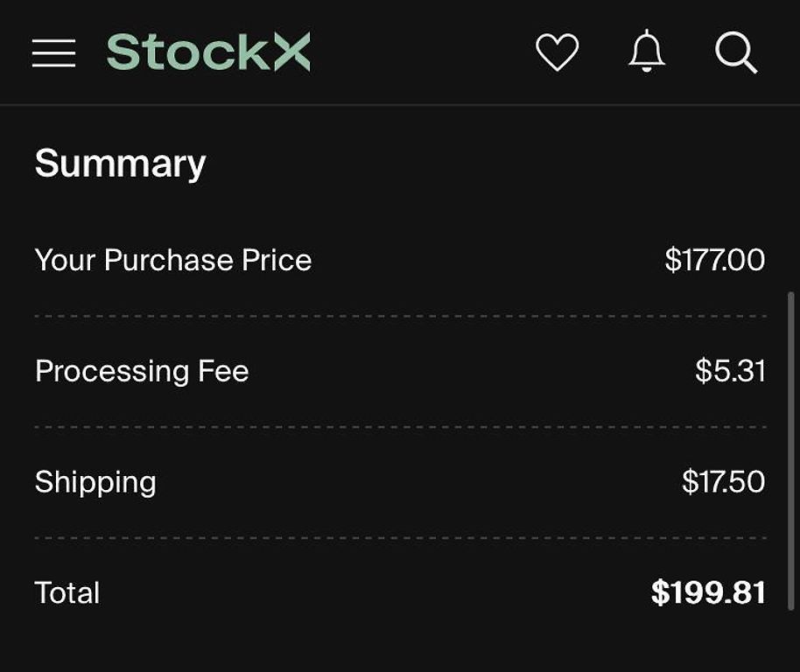Click header space between logo and heart
The image size is (800, 672).
420,52
